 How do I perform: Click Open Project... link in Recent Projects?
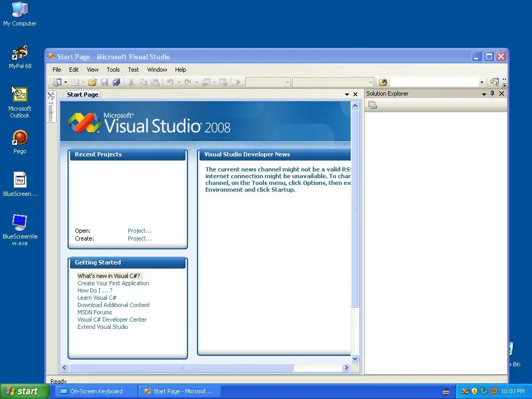139,231
